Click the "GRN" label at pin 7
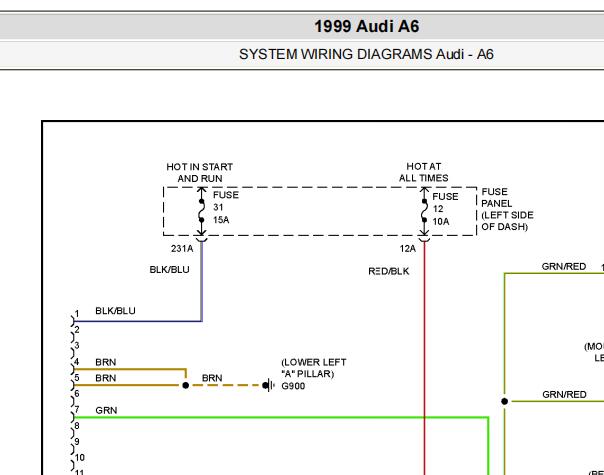The height and width of the screenshot is (475, 604). pyautogui.click(x=106, y=411)
